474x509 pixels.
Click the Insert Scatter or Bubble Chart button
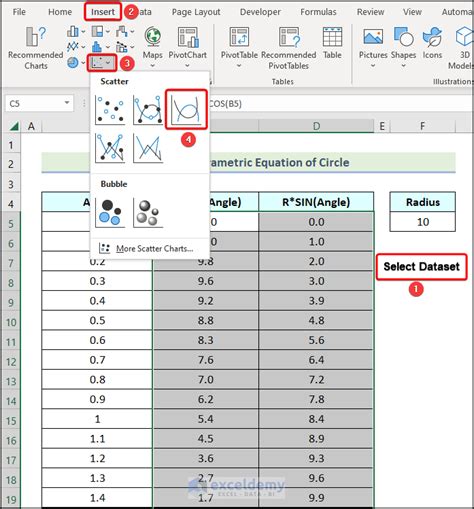(102, 63)
